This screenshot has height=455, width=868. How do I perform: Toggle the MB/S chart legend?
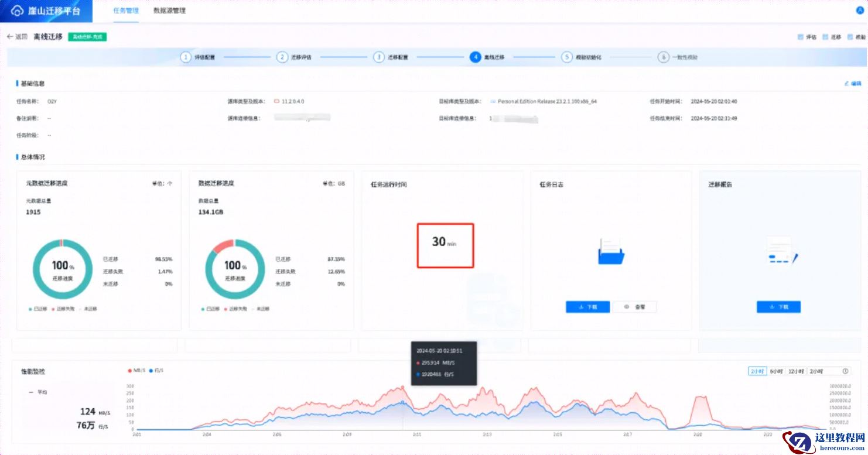pos(136,371)
